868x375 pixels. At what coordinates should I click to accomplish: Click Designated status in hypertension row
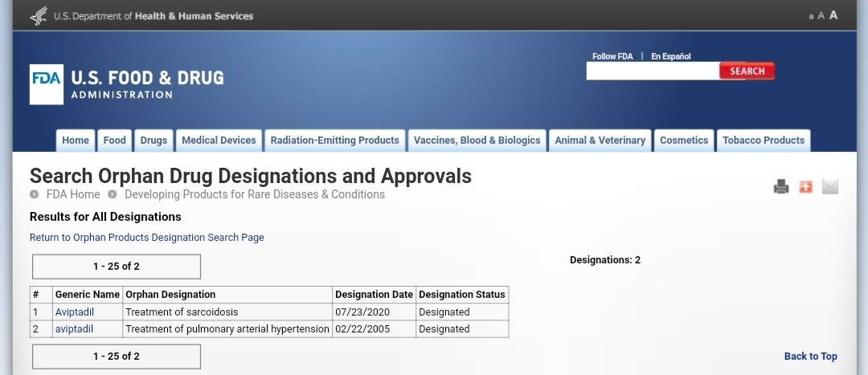coord(444,329)
